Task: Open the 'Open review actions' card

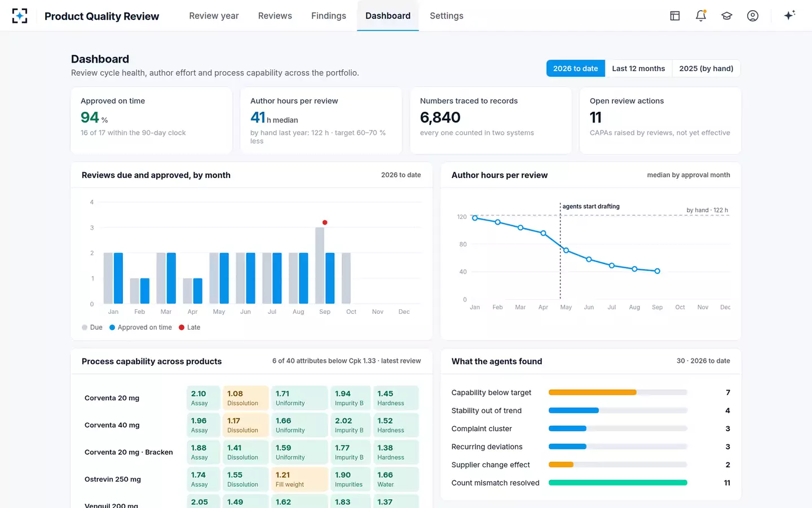Action: point(660,120)
